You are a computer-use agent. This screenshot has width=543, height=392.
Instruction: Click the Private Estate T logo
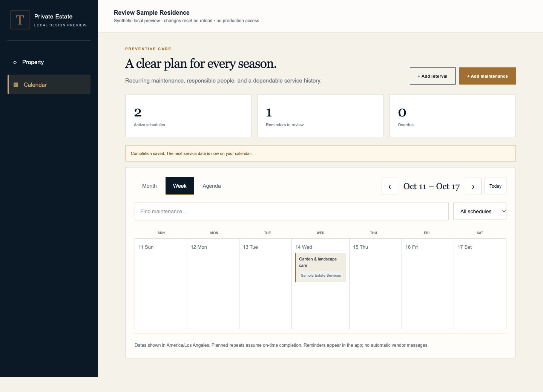20,20
